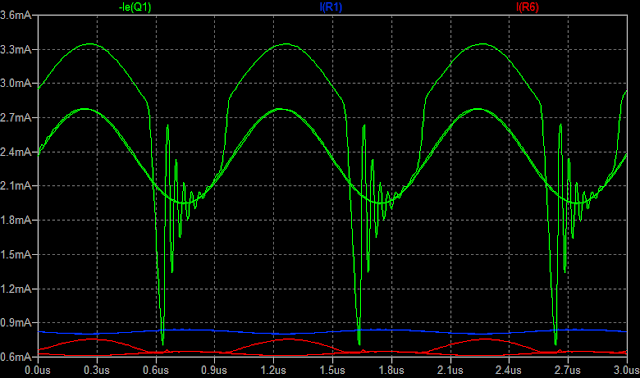Click the 0.0us time axis label
The height and width of the screenshot is (378, 640).
[x=38, y=370]
